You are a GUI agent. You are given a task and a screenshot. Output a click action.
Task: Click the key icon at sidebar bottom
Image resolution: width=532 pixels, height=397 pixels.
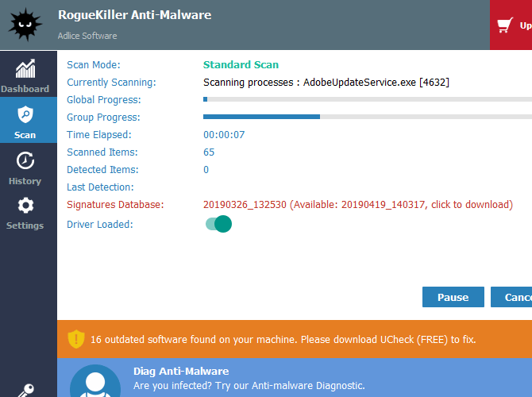click(x=25, y=389)
